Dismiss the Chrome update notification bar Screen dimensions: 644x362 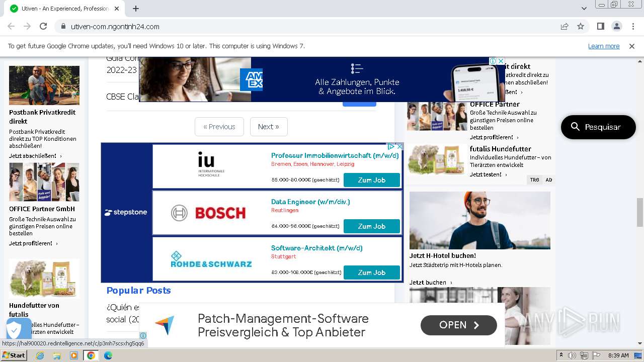click(x=632, y=46)
